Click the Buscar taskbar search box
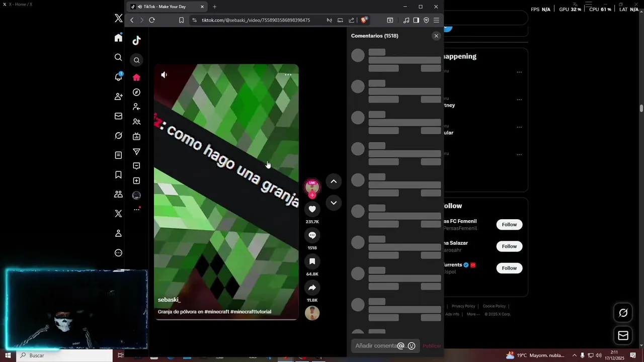 point(64,355)
